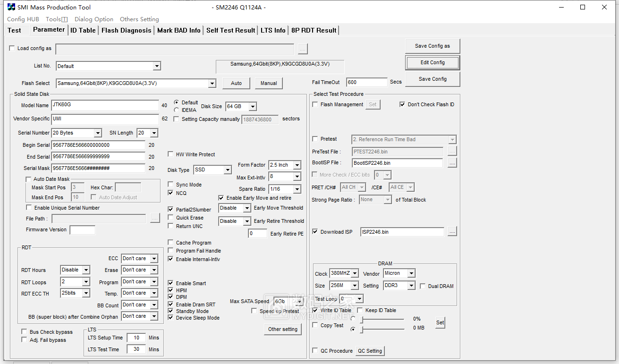Switch to Test tab
This screenshot has width=619, height=364.
[x=15, y=30]
